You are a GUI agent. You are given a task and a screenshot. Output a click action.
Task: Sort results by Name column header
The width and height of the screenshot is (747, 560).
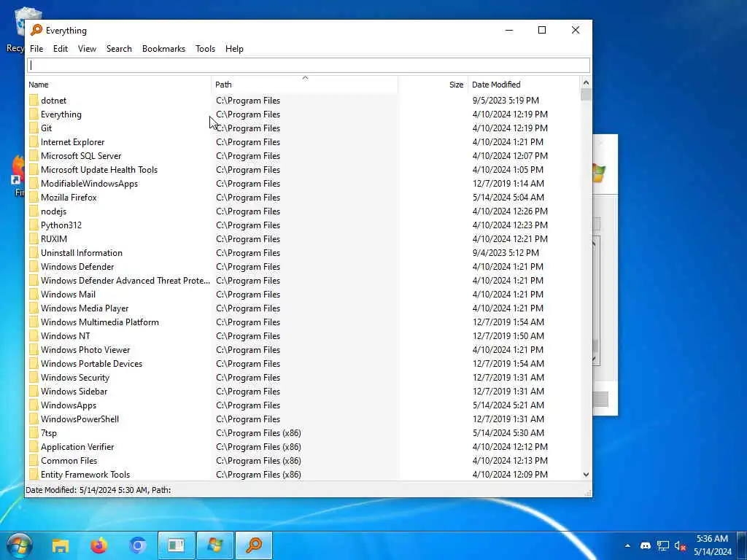[118, 85]
